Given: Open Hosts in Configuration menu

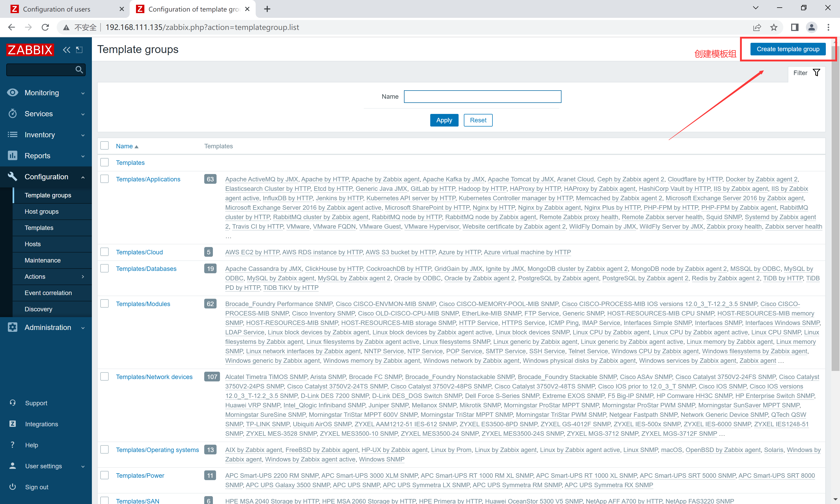Looking at the screenshot, I should click(x=52, y=244).
